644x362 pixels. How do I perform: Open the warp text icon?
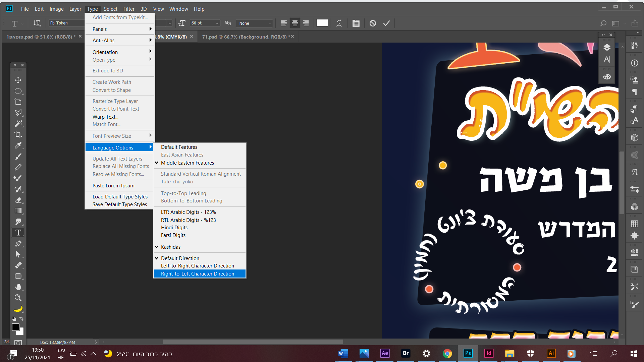click(x=339, y=23)
